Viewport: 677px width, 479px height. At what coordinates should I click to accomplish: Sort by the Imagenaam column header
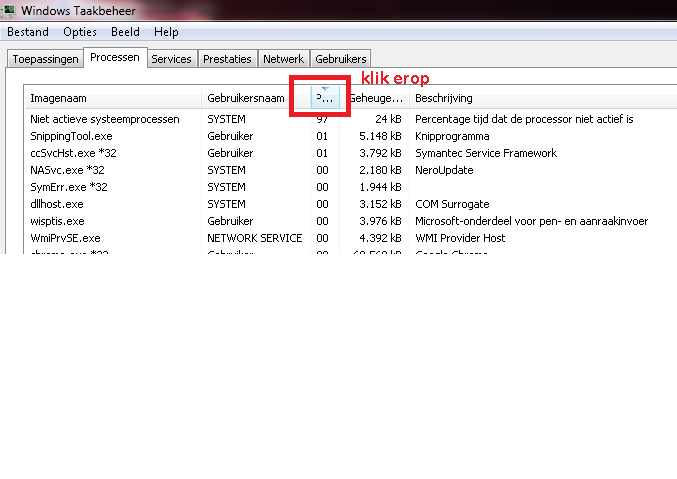pyautogui.click(x=113, y=98)
